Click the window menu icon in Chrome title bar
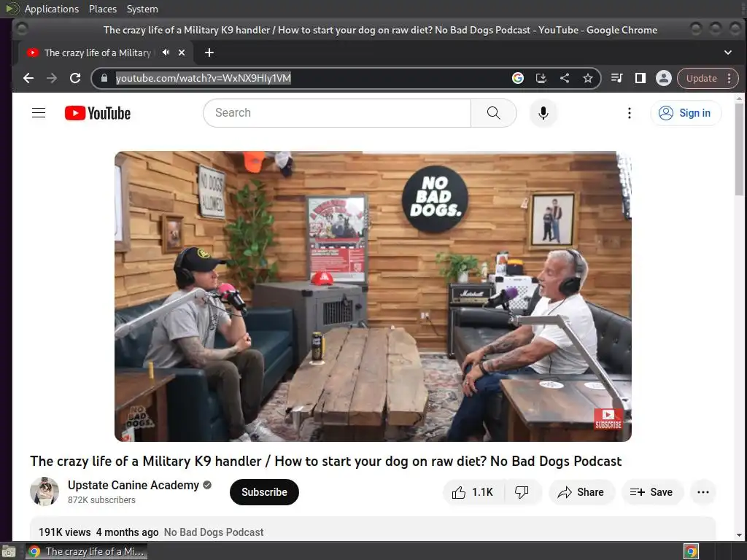The image size is (747, 560). point(21,29)
